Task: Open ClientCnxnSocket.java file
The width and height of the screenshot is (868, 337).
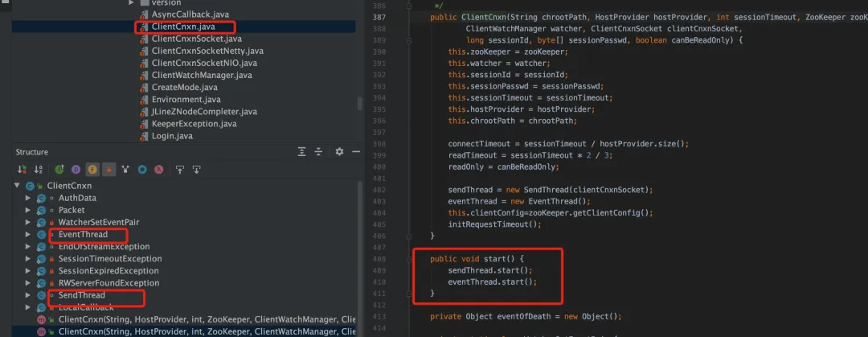Action: (197, 39)
